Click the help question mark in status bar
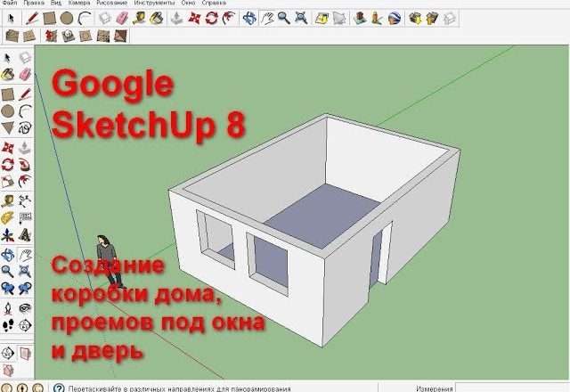Screen dimensions: 570x392 point(59,388)
